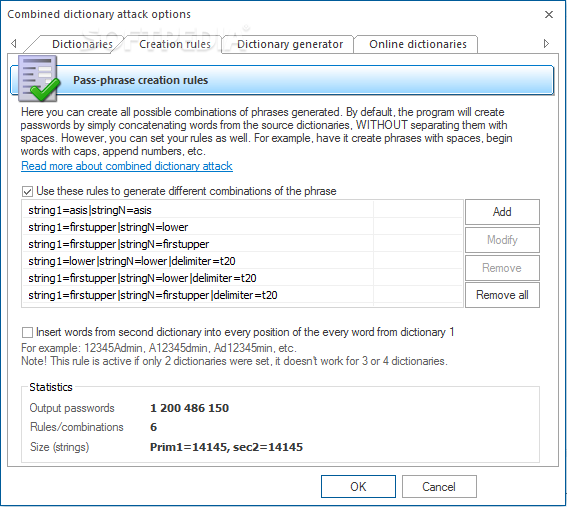Viewport: 567px width, 507px height.
Task: Click the 'Rules/combinations' label
Action: [x=77, y=427]
